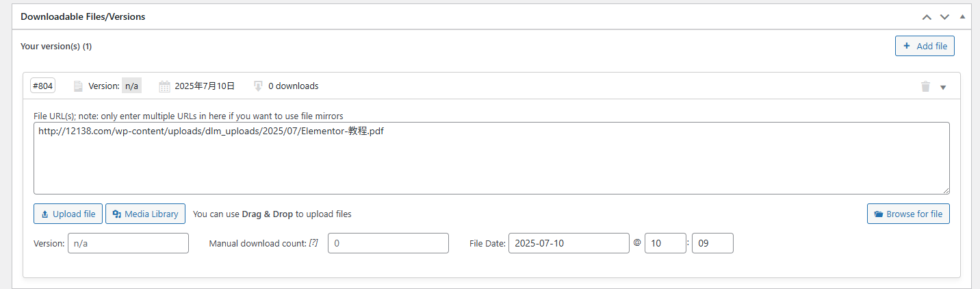980x289 pixels.
Task: Move the Downloadable Files/Versions panel down
Action: click(x=944, y=16)
